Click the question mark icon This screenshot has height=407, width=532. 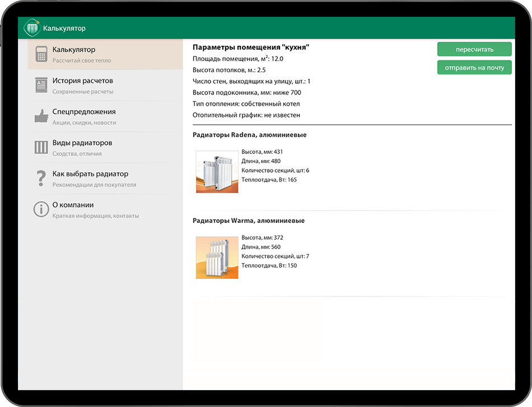pos(41,178)
